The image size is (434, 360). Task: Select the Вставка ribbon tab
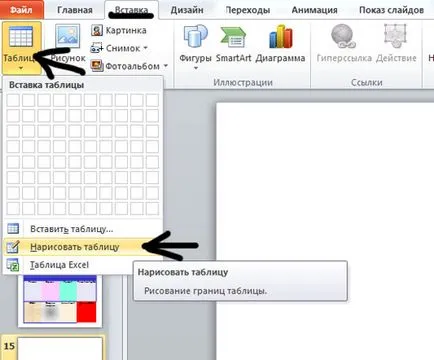pyautogui.click(x=131, y=10)
